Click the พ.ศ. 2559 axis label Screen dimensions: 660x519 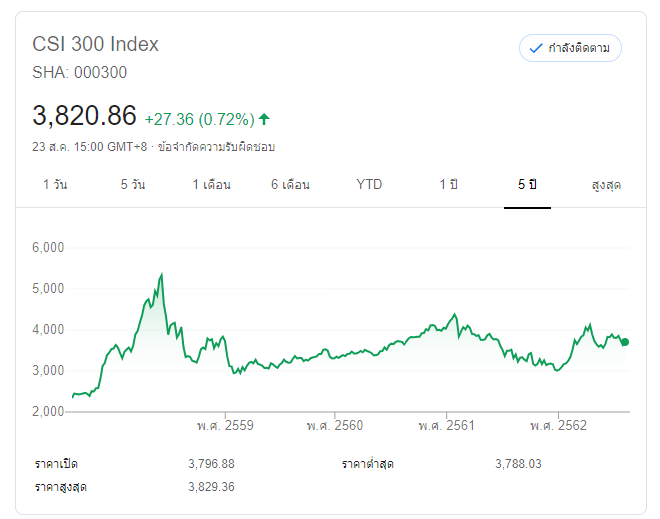tap(225, 426)
